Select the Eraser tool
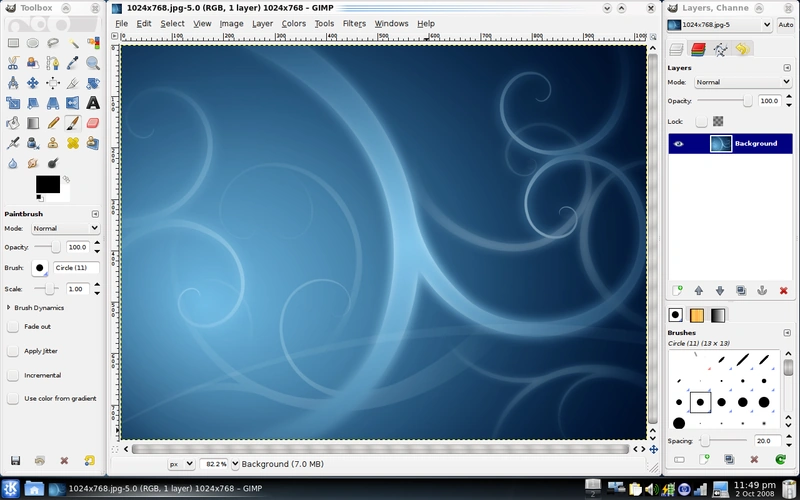The height and width of the screenshot is (500, 800). [93, 123]
